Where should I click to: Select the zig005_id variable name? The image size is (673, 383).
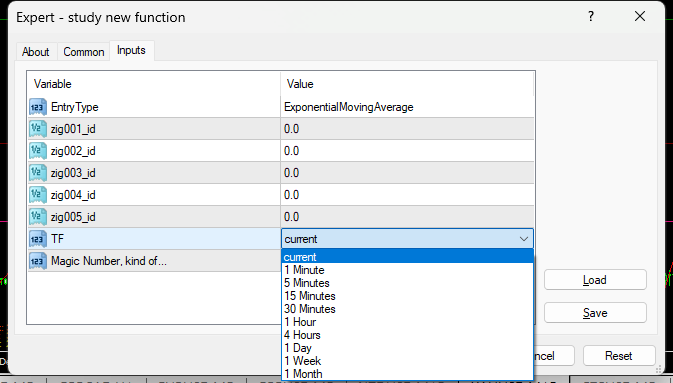(x=73, y=217)
